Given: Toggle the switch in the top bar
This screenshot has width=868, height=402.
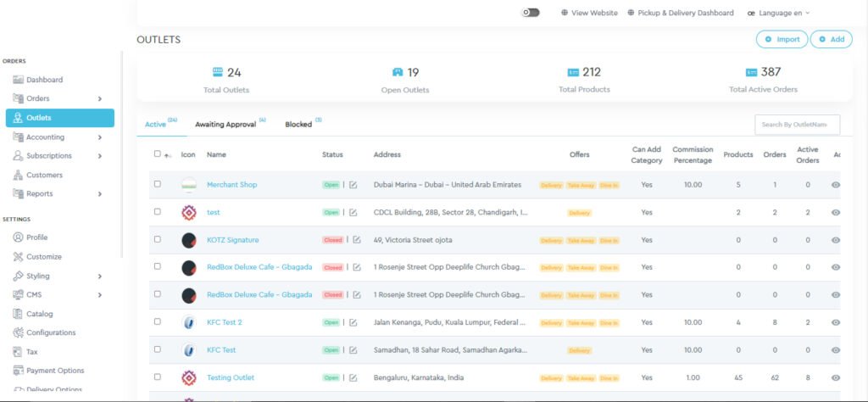Looking at the screenshot, I should pos(531,13).
